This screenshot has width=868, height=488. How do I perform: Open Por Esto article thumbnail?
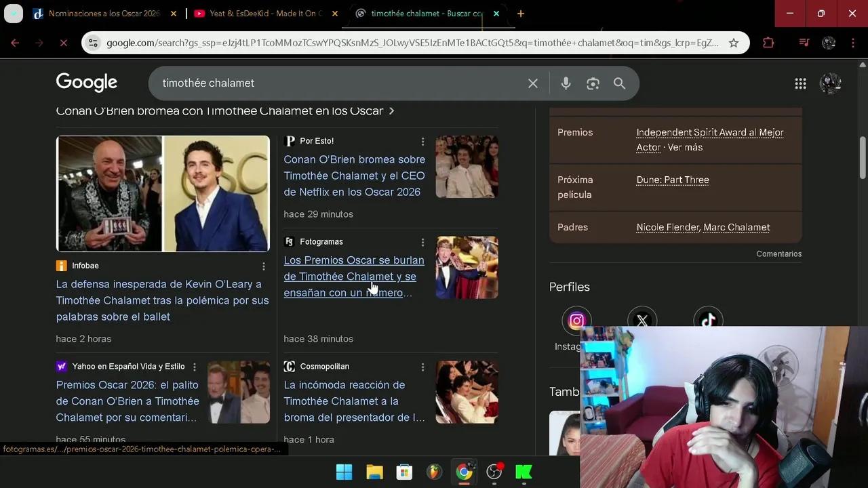(467, 167)
